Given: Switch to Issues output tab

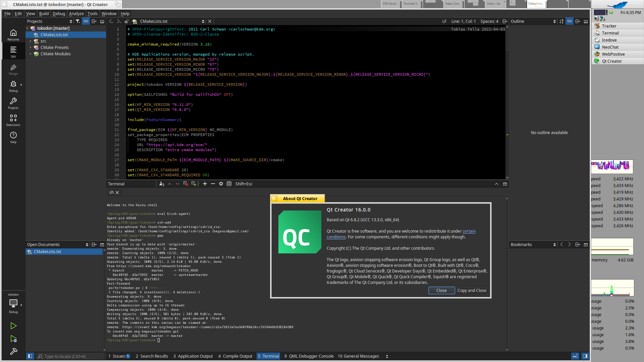Looking at the screenshot, I should pos(119,356).
